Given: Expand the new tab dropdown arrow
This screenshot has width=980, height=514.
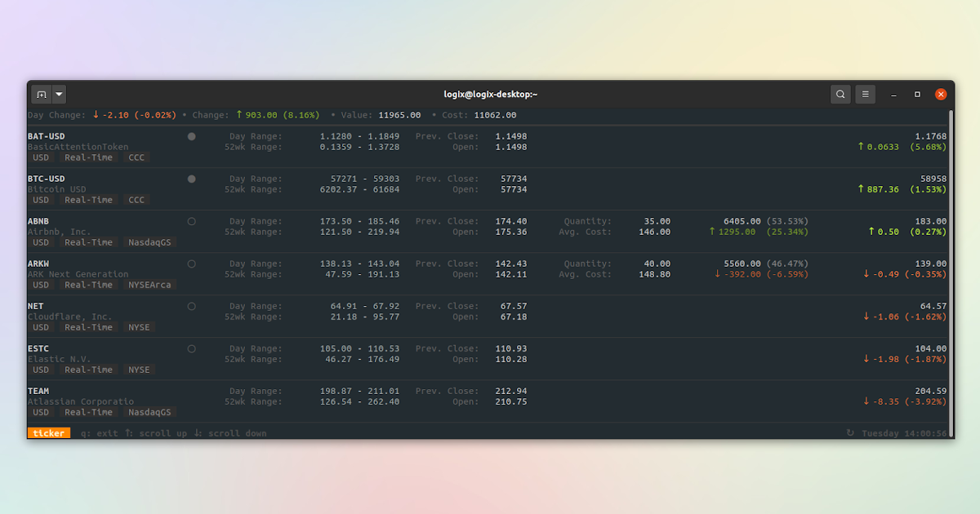Looking at the screenshot, I should pos(59,95).
